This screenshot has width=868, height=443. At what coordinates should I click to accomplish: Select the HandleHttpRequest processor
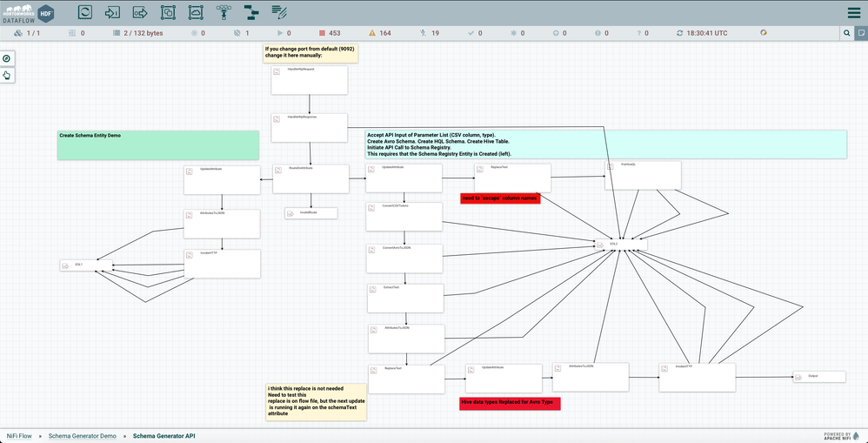310,80
